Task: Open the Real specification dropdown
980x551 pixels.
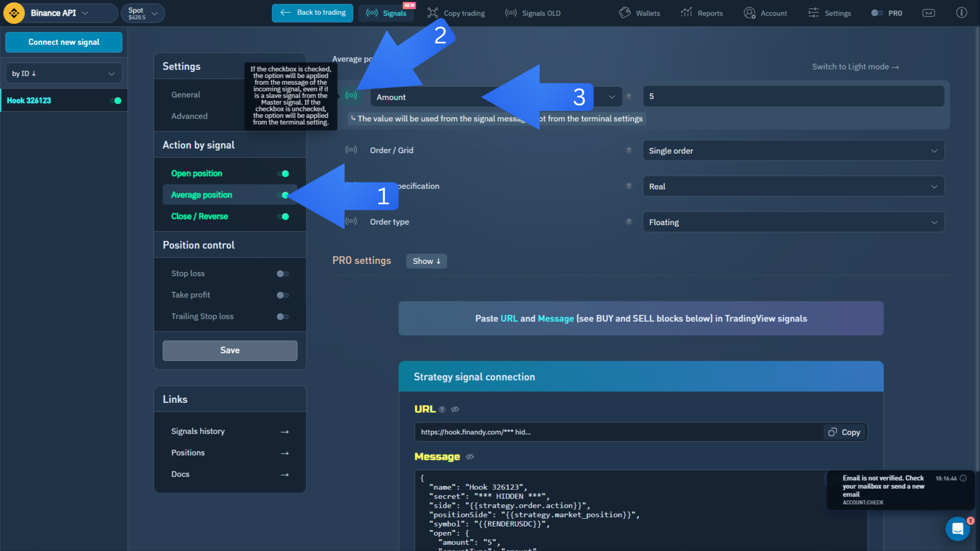Action: pos(793,186)
